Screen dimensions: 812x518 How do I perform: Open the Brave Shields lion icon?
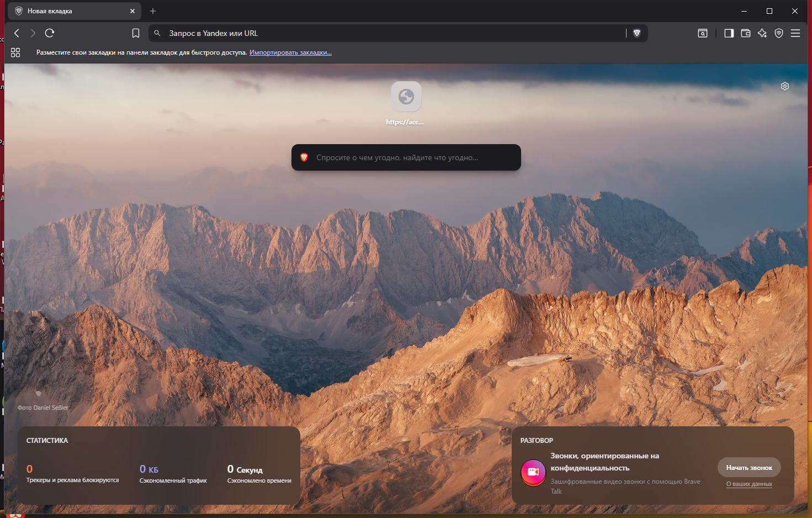coord(637,33)
